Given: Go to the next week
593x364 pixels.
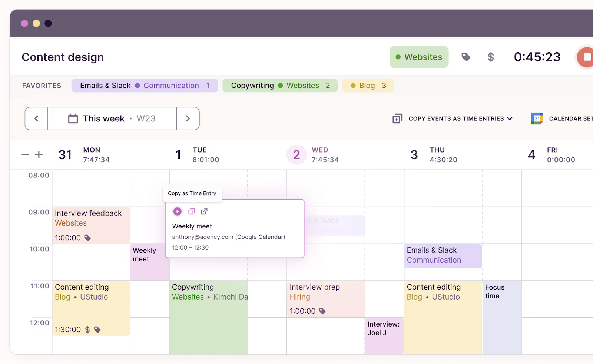Looking at the screenshot, I should 188,118.
